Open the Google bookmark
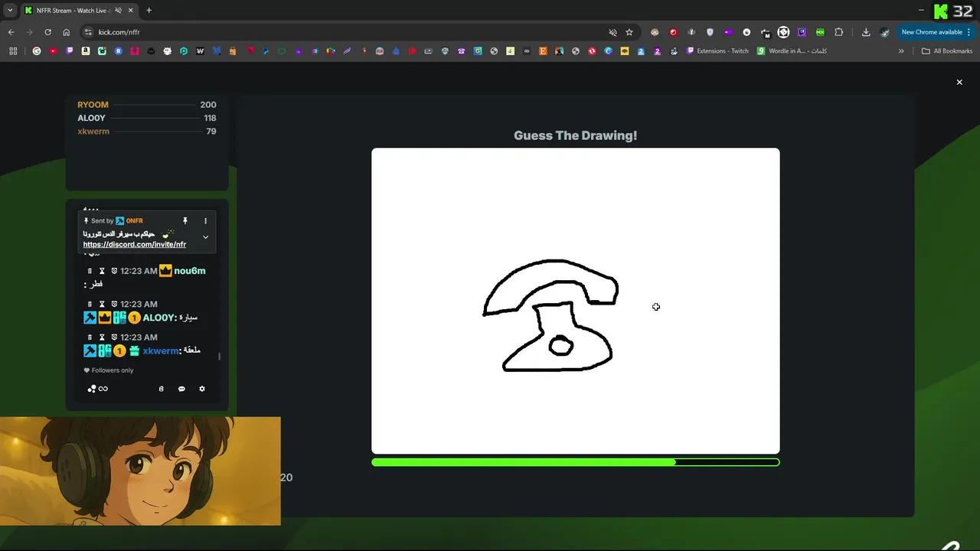Viewport: 980px width, 551px height. click(x=37, y=51)
